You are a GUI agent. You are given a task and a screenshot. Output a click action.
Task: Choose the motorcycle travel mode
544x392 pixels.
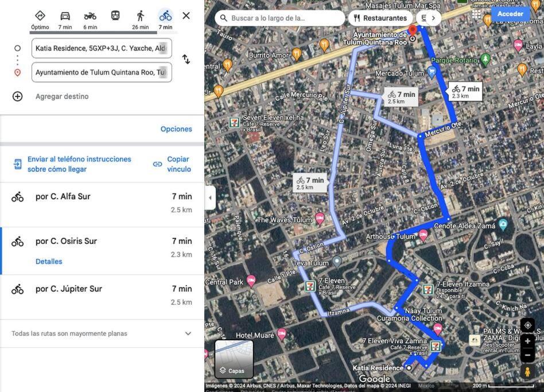click(90, 16)
